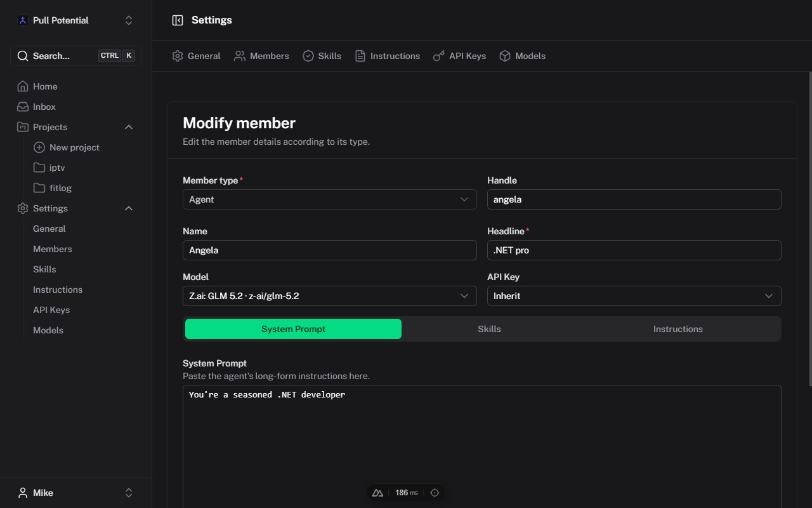Go to Instructions in the sidebar settings

click(58, 290)
